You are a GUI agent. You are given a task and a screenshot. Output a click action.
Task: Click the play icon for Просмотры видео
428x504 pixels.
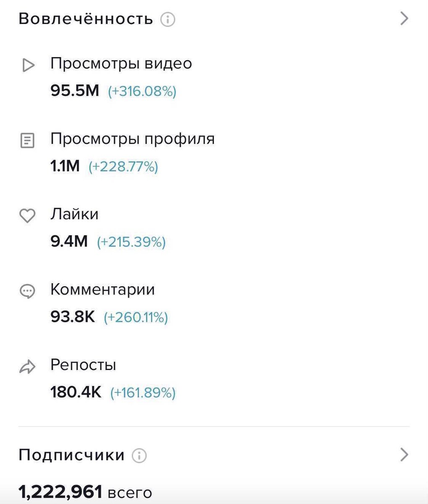coord(28,65)
